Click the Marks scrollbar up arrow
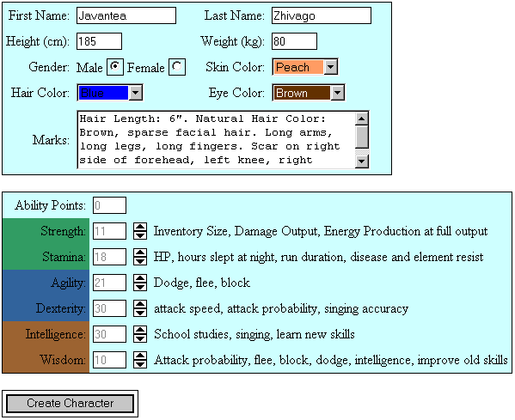The width and height of the screenshot is (515, 420). coord(362,119)
